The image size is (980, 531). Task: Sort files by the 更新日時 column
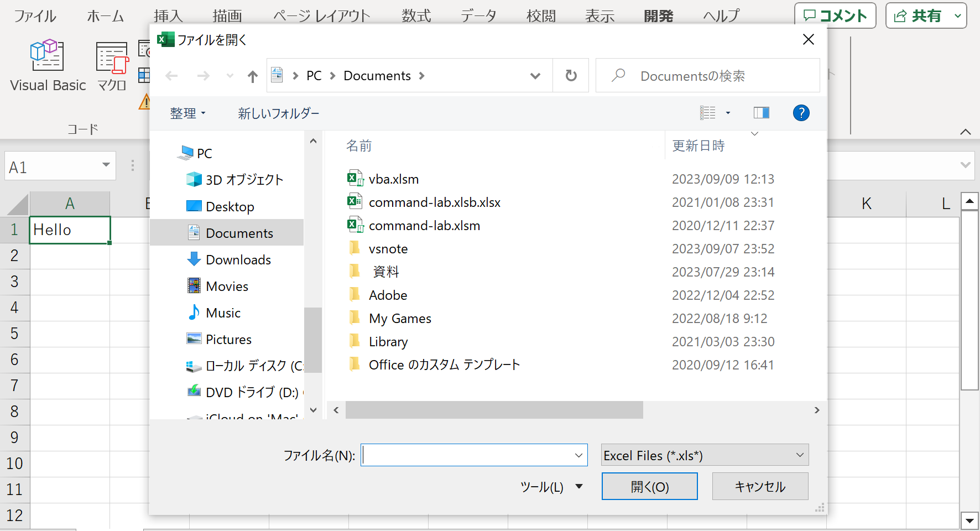point(698,145)
